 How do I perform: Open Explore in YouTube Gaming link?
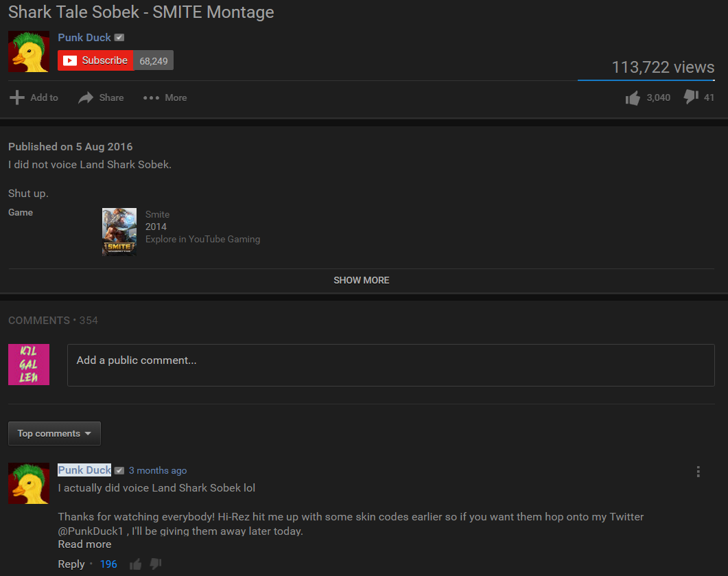click(x=203, y=239)
